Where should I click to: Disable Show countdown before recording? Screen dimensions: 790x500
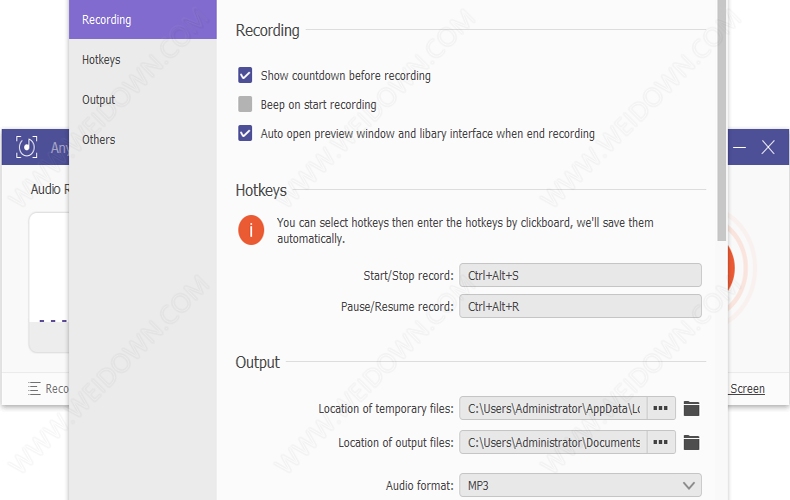(245, 76)
